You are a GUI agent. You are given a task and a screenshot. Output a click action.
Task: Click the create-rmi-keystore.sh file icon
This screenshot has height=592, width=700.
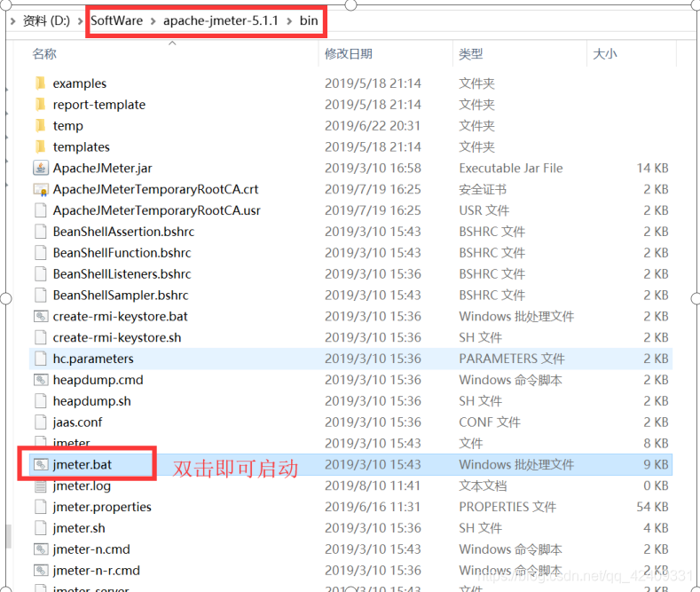(x=41, y=337)
